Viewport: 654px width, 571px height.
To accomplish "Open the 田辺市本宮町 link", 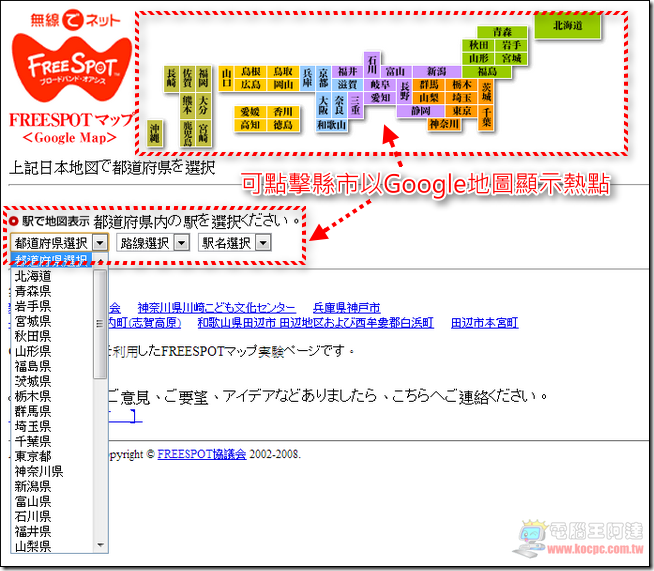I will [485, 323].
